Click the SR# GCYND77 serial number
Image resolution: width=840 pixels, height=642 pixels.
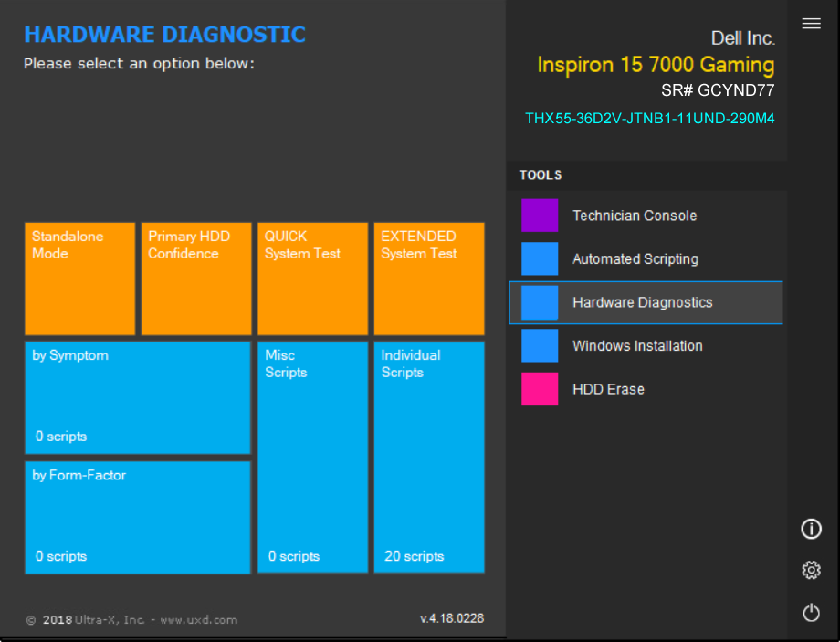click(x=718, y=90)
